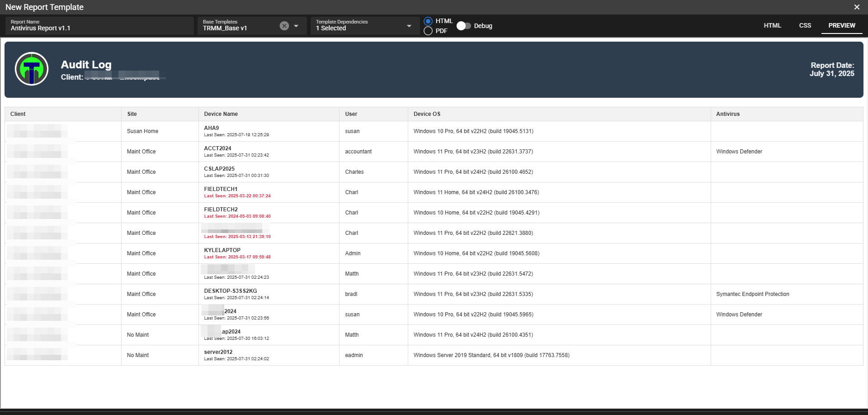Click the Report Date July 31, 2025 text
This screenshot has height=415, width=868.
832,69
